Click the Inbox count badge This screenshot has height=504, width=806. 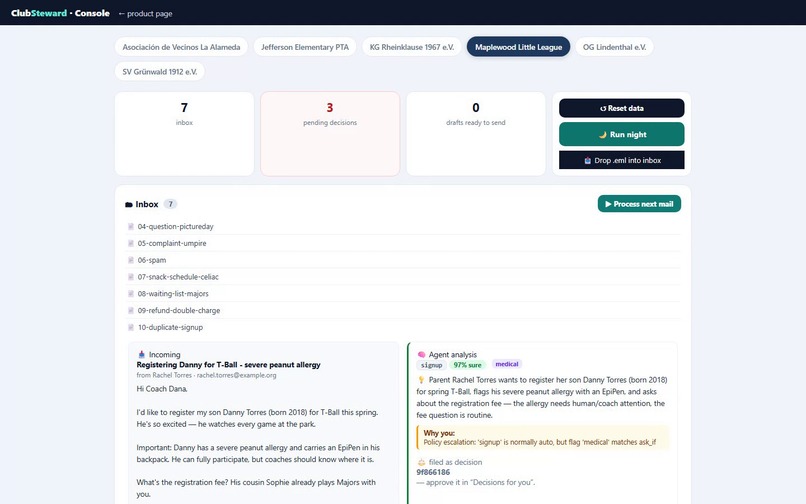(x=171, y=204)
